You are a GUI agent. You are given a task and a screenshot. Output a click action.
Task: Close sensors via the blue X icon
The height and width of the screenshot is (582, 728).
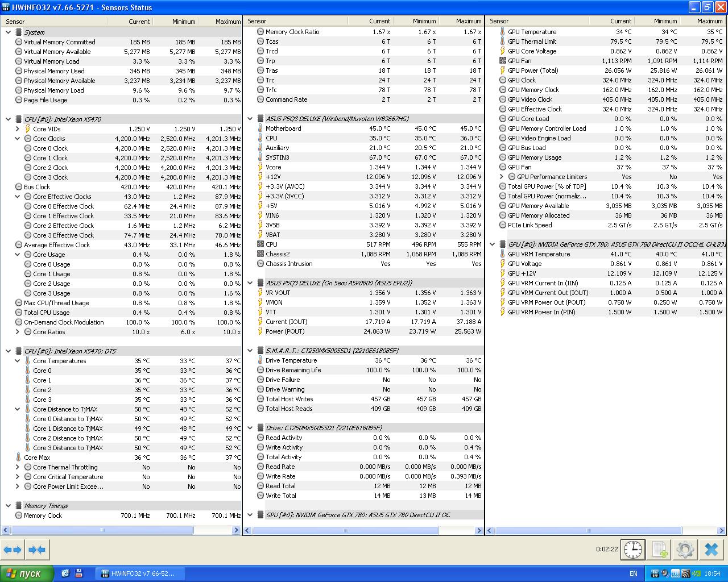(712, 550)
